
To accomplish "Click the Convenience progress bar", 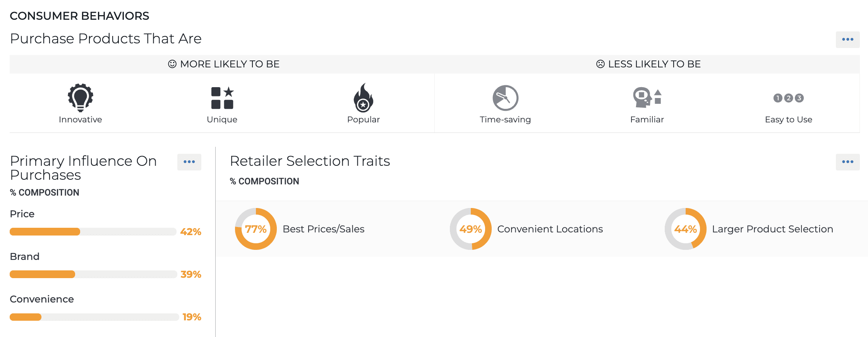I will (x=94, y=317).
